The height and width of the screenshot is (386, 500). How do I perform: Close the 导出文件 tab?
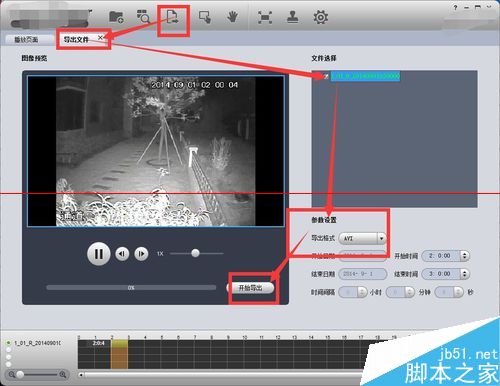pyautogui.click(x=100, y=38)
